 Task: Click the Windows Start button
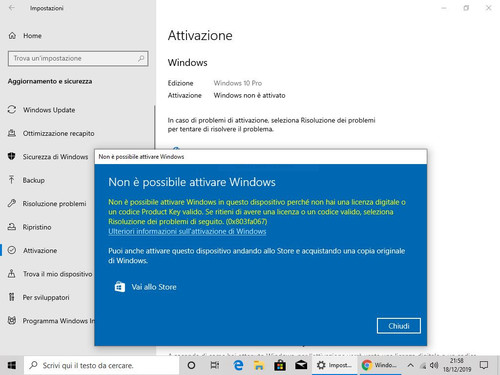(12, 365)
